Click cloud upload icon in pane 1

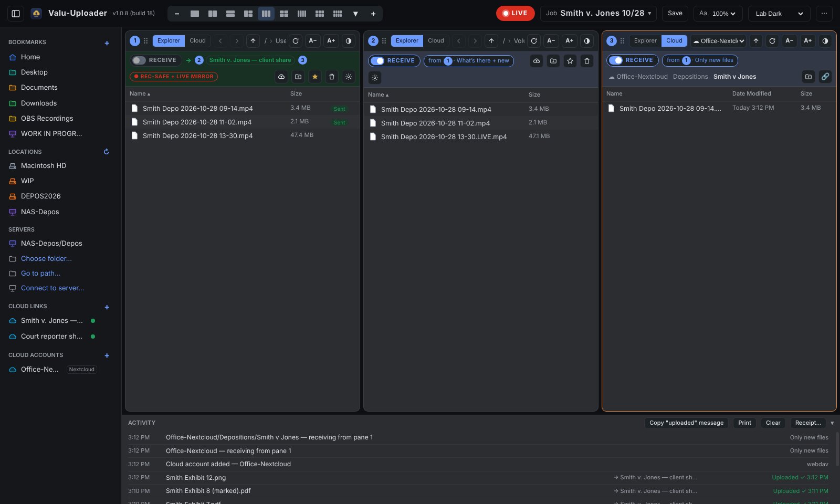point(281,77)
